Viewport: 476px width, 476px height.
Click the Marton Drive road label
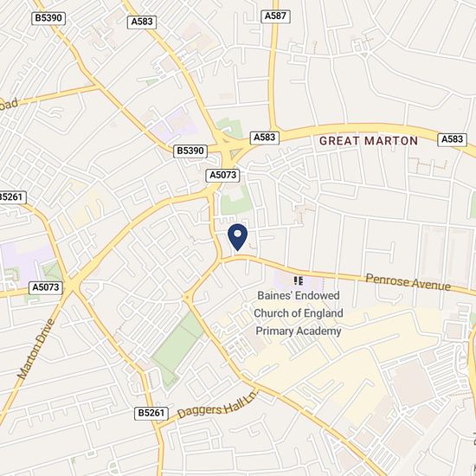pyautogui.click(x=36, y=349)
